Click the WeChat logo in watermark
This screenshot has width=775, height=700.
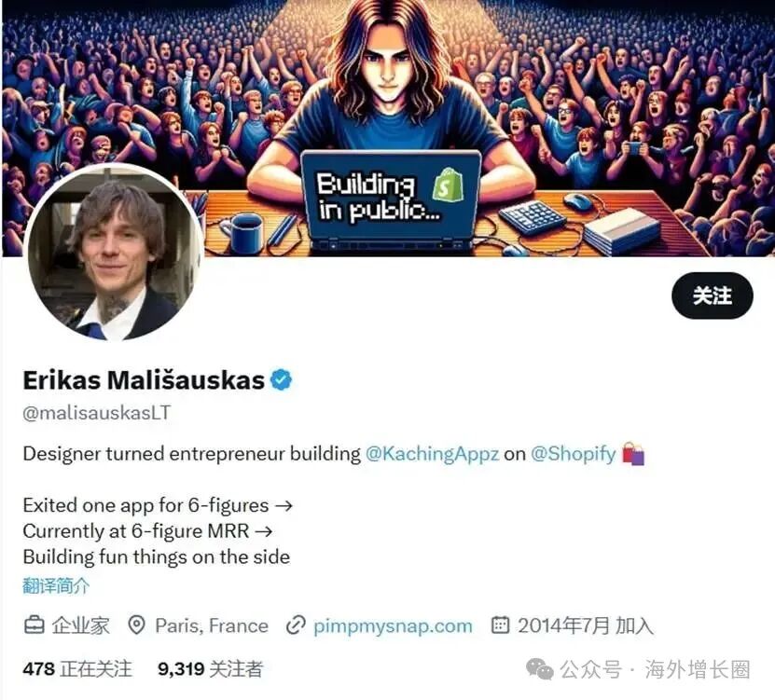click(540, 669)
